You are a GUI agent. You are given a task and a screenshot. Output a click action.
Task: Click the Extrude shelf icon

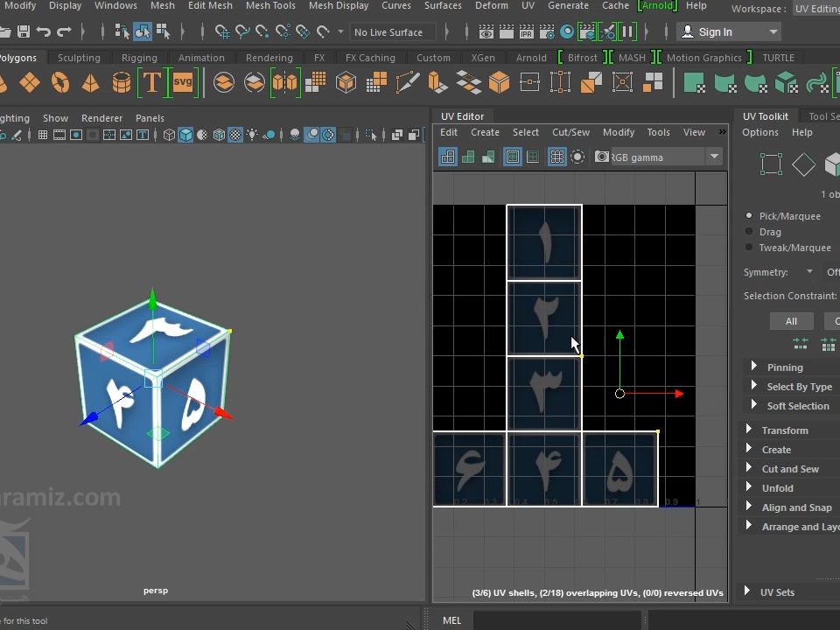point(437,82)
